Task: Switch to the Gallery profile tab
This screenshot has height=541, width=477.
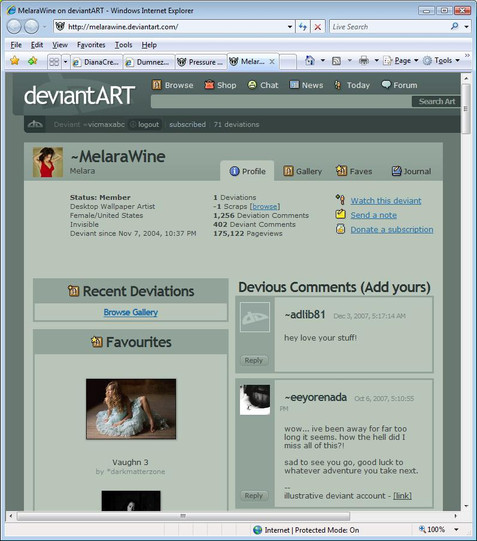Action: (302, 171)
